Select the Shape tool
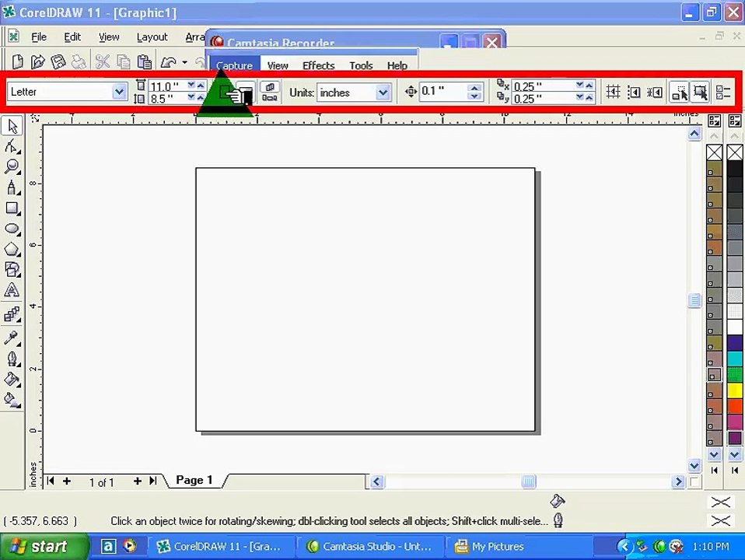 click(12, 147)
